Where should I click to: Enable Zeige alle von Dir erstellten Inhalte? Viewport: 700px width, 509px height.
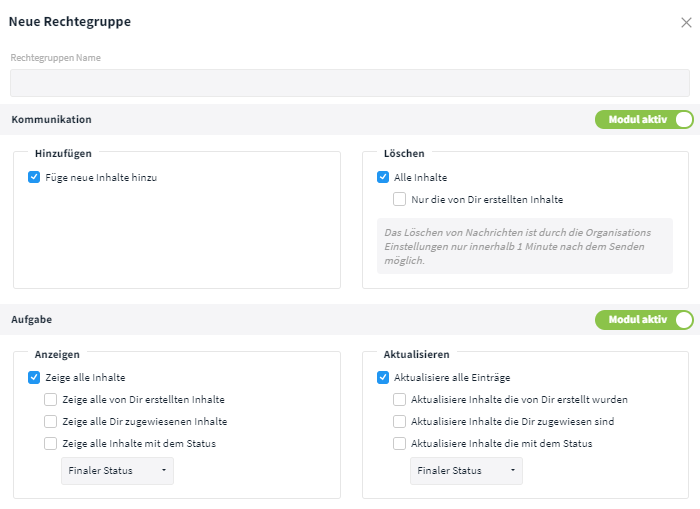point(50,399)
